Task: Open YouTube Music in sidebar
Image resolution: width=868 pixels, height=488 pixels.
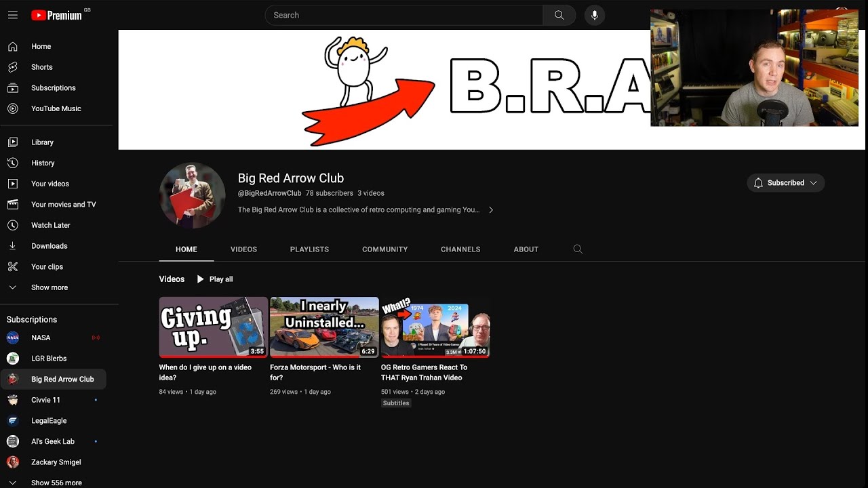Action: click(x=56, y=108)
